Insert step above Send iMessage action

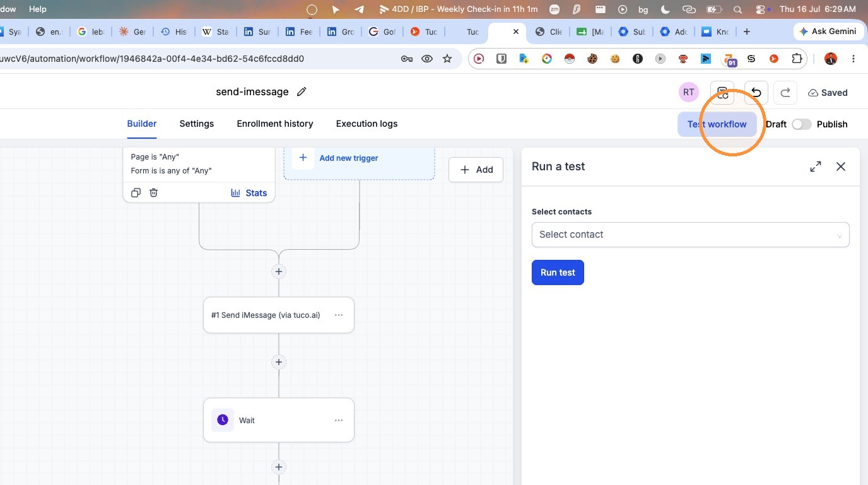pyautogui.click(x=279, y=272)
